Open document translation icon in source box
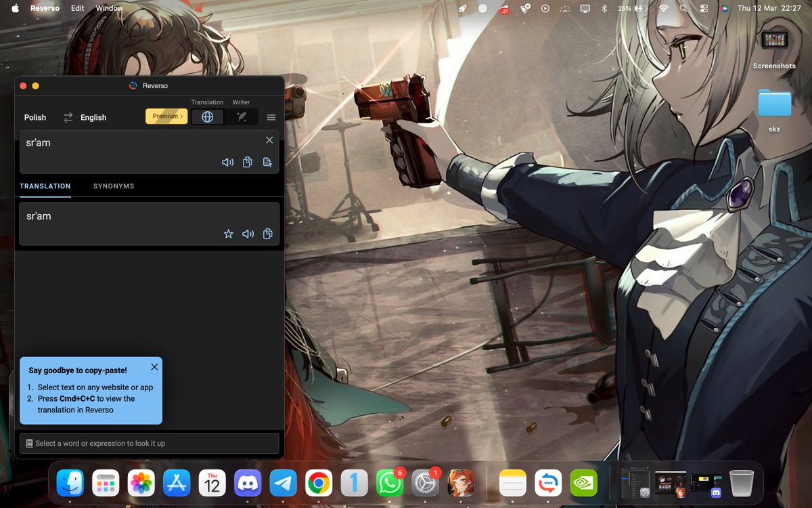This screenshot has height=508, width=812. [x=267, y=162]
